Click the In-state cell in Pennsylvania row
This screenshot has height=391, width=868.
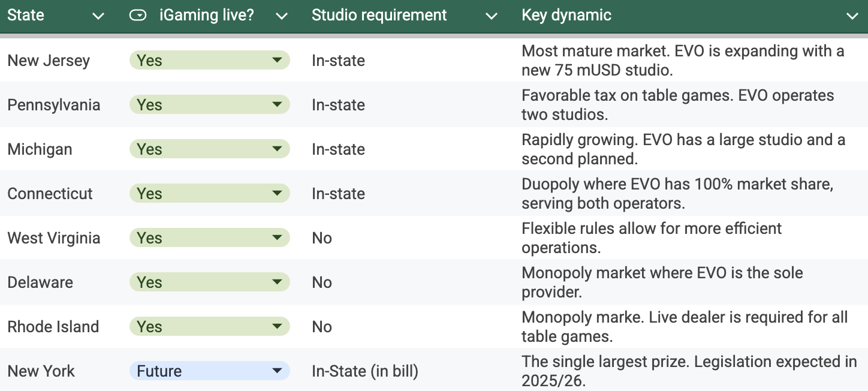click(x=409, y=105)
